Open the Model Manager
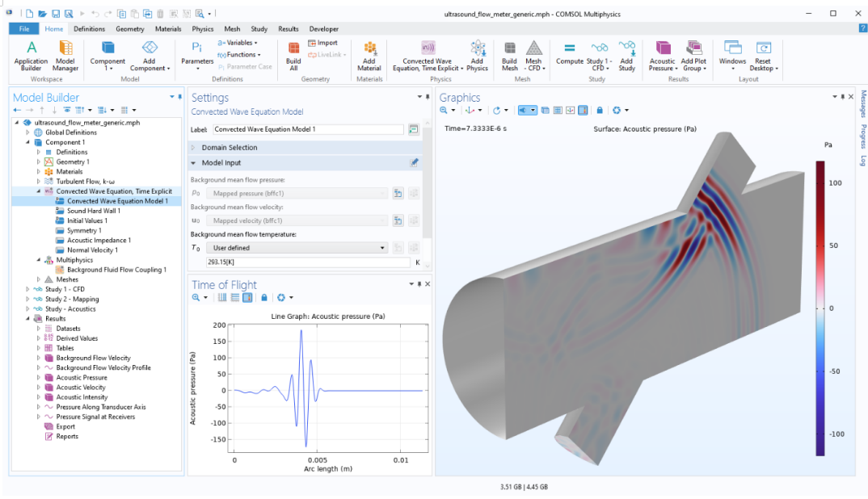Screen dimensions: 868x499 pos(65,56)
